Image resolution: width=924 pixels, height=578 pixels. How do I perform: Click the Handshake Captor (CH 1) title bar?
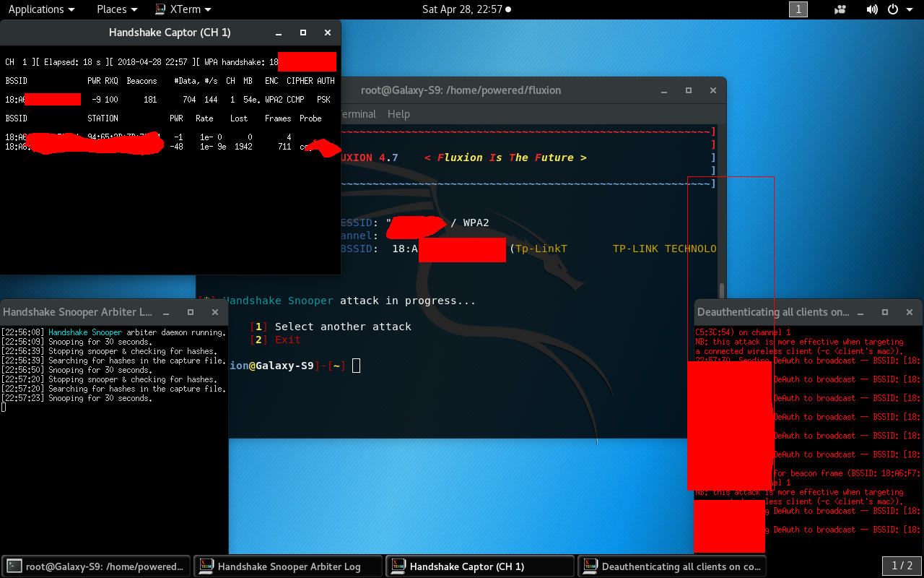point(170,33)
